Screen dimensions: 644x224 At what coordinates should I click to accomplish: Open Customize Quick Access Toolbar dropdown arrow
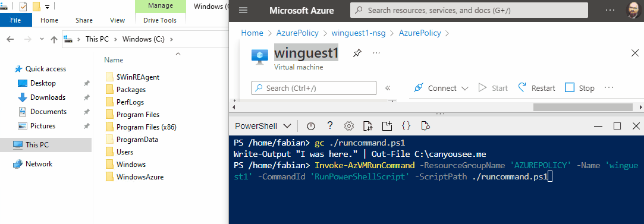pos(47,7)
